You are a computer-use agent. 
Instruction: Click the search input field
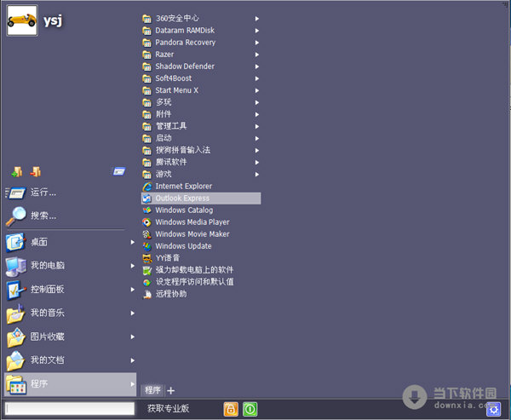70,409
